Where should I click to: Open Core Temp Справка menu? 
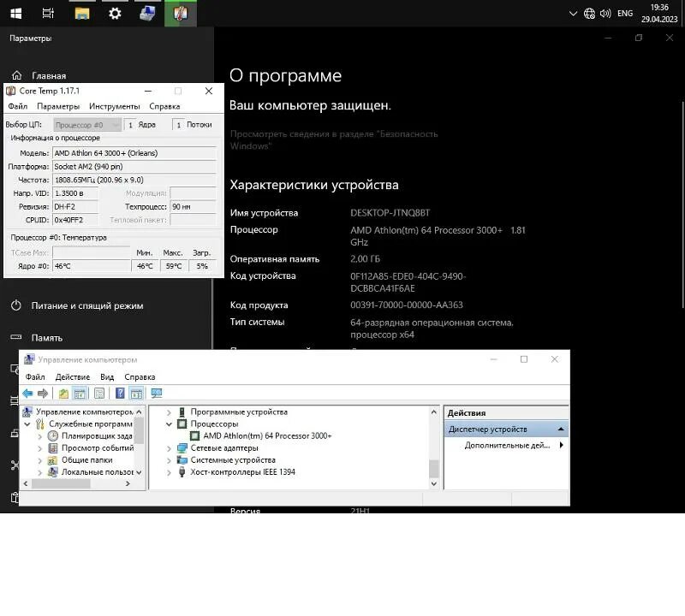[164, 106]
